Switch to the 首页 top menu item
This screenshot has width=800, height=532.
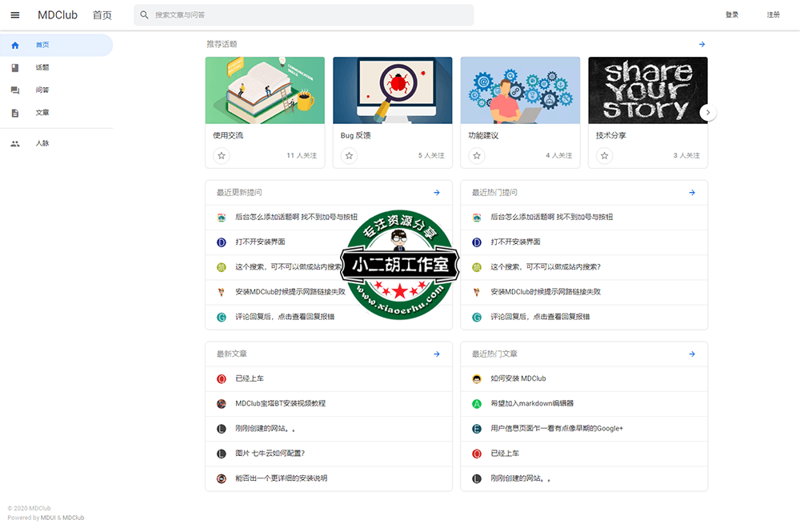pos(102,14)
